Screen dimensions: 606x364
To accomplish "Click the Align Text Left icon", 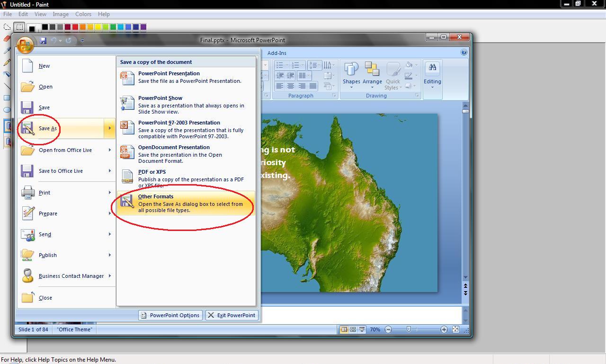I will [279, 86].
